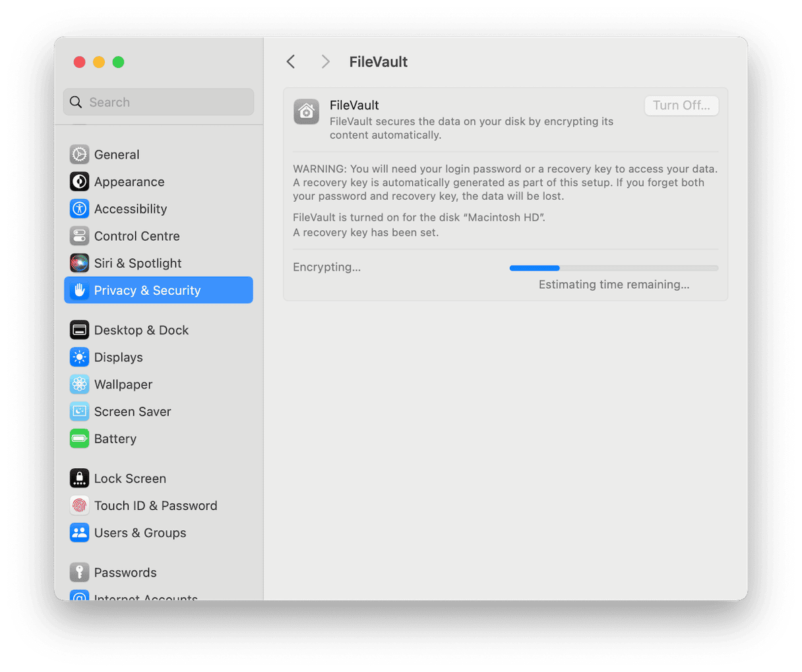This screenshot has width=802, height=672.
Task: Open the Battery icon in sidebar
Action: 79,439
